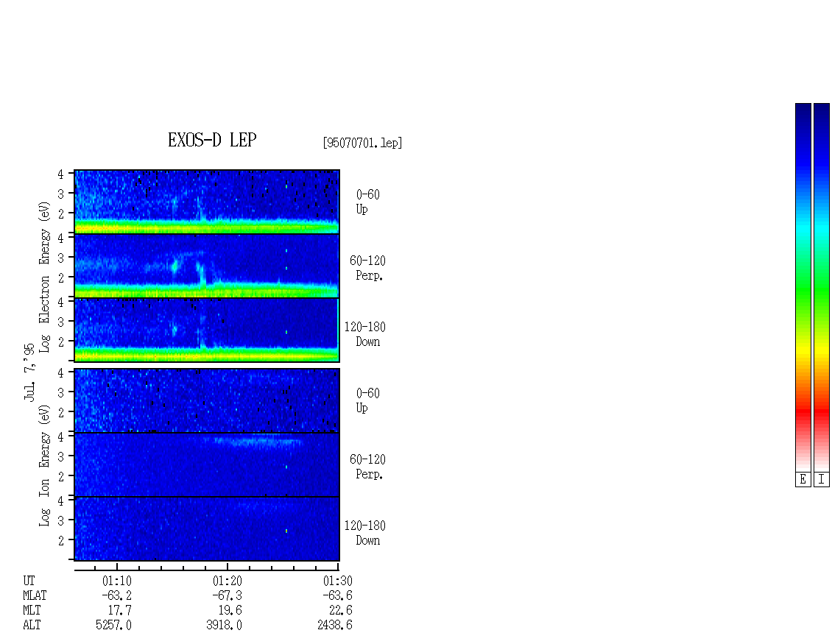Click the MLAT row label
This screenshot has width=832, height=644.
pyautogui.click(x=35, y=595)
